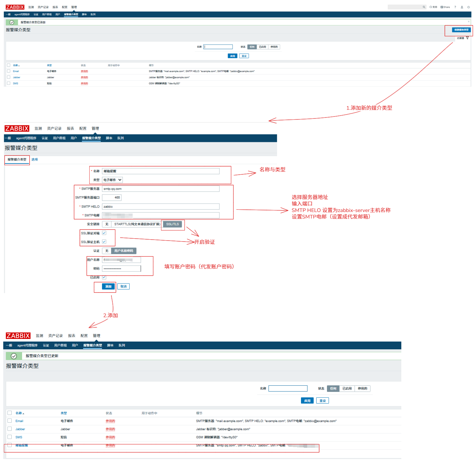Image resolution: width=476 pixels, height=462 pixels.
Task: Toggle the SSL验证对端 checkbox
Action: point(104,233)
